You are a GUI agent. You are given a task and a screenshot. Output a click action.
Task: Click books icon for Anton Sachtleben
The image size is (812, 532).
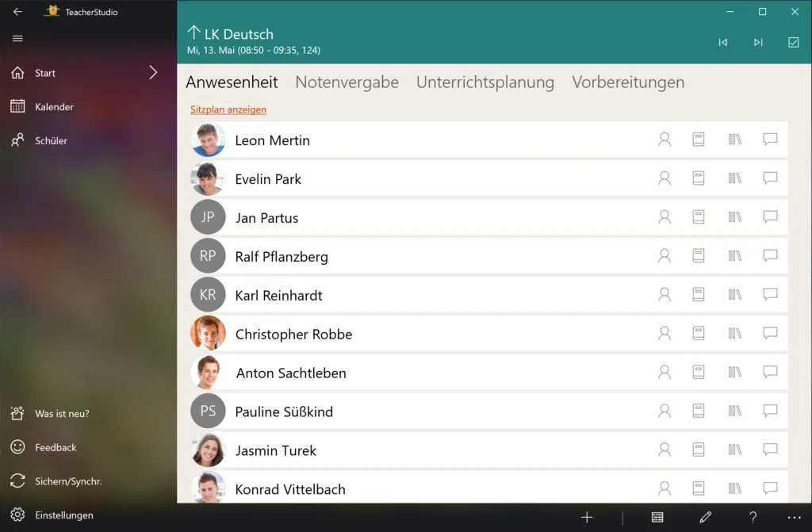pyautogui.click(x=735, y=372)
